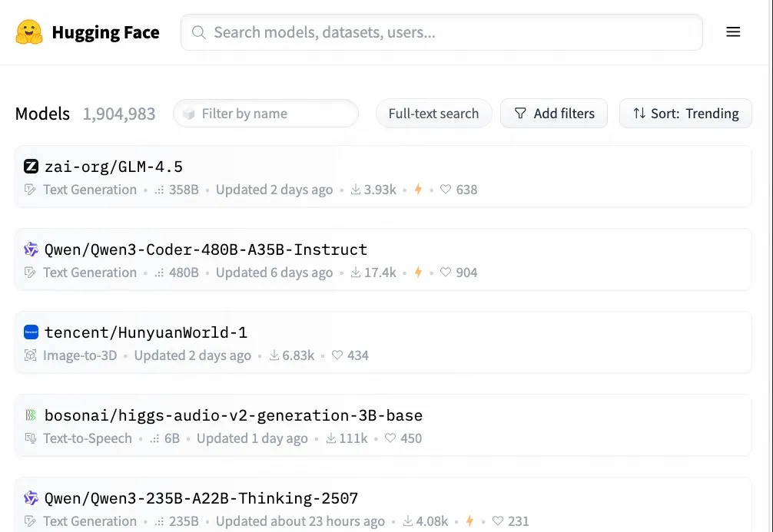Click the heart icon beside 434
This screenshot has width=773, height=532.
click(337, 355)
